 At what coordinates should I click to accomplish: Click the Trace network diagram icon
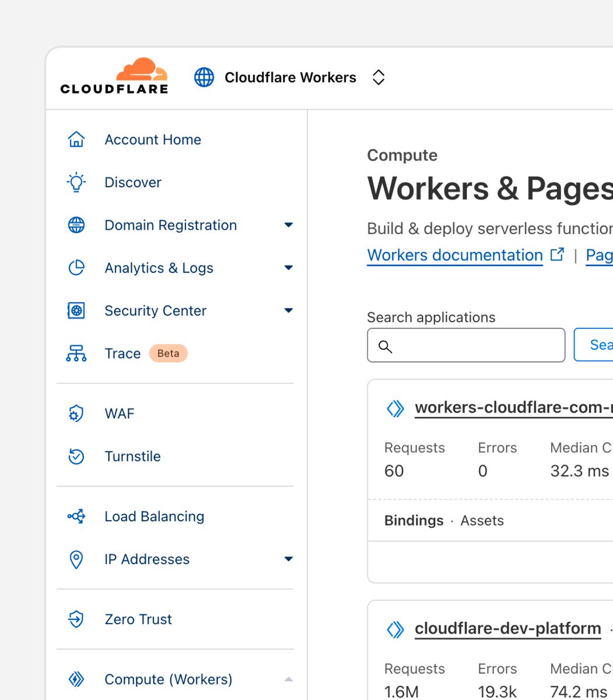[x=76, y=353]
